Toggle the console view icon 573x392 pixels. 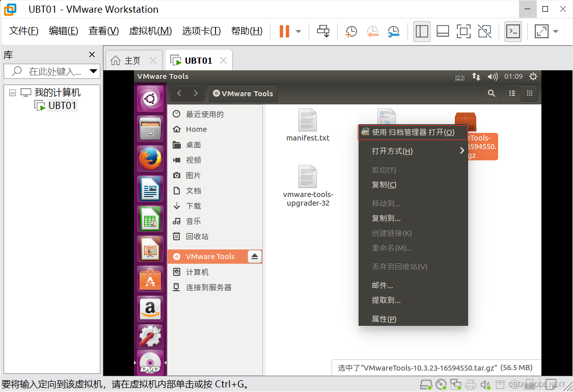pos(513,32)
